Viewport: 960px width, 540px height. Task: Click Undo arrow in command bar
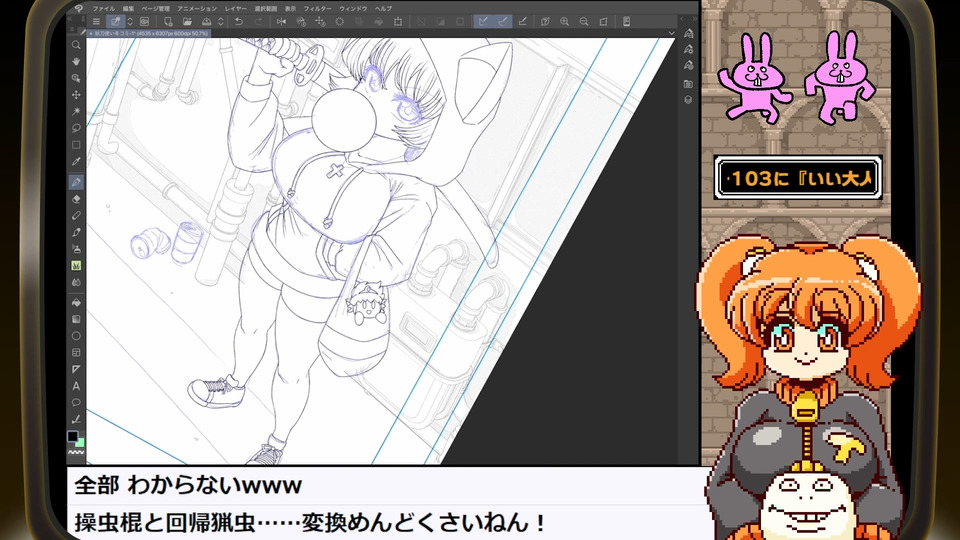[239, 21]
